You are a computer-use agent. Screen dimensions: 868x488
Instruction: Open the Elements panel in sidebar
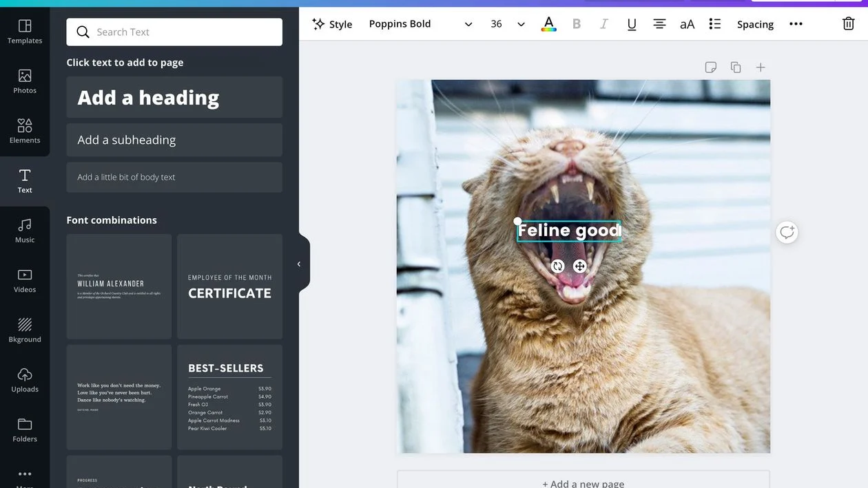tap(25, 131)
